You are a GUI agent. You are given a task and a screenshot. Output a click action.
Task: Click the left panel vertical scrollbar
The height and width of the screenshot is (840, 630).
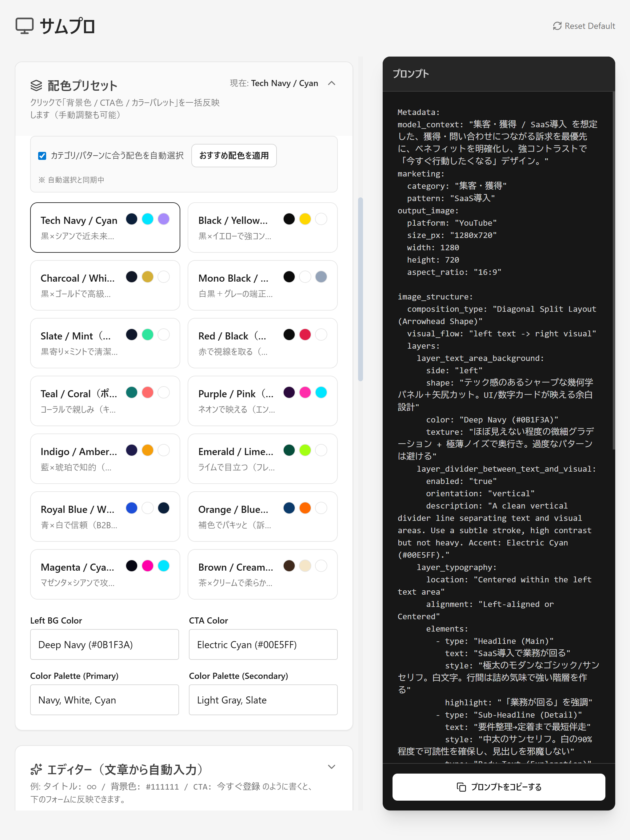360,289
